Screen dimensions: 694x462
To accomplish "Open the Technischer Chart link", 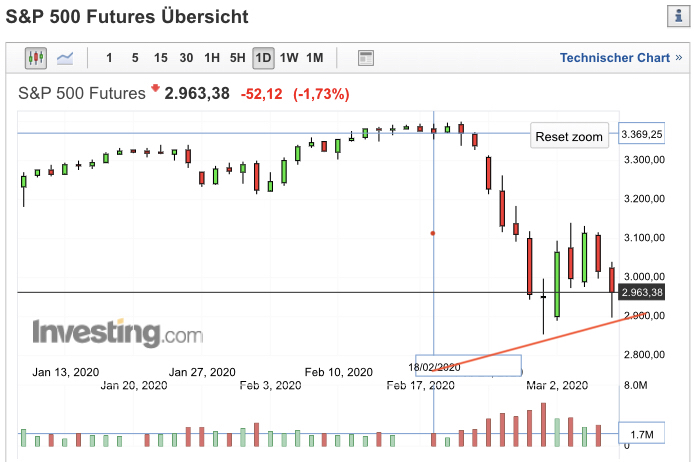I will (615, 58).
